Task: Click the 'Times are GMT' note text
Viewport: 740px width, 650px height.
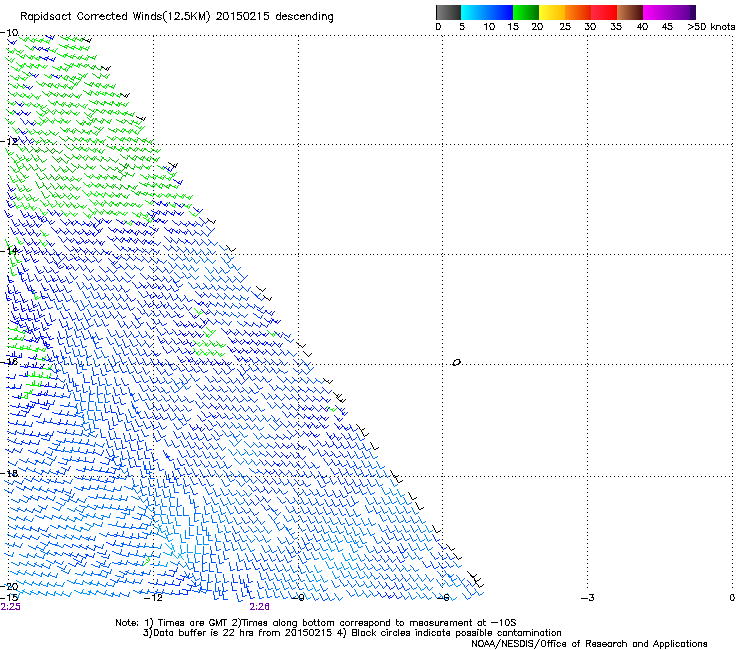Action: pyautogui.click(x=198, y=623)
